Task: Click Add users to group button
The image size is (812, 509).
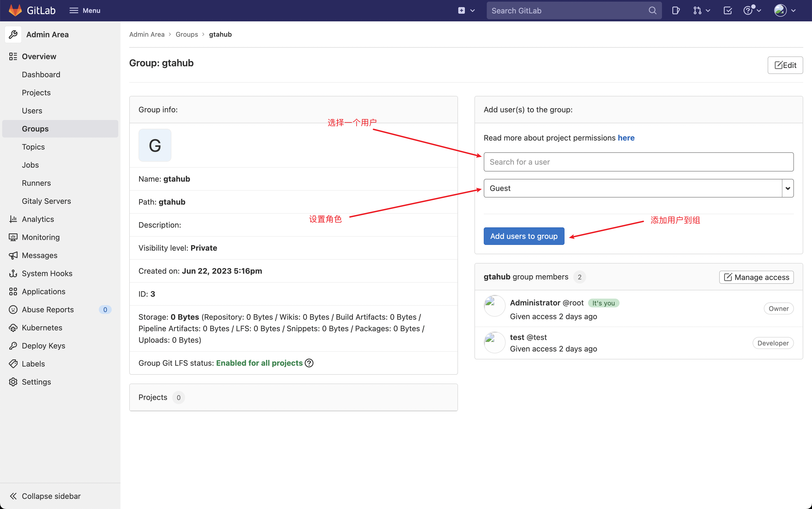Action: point(524,236)
